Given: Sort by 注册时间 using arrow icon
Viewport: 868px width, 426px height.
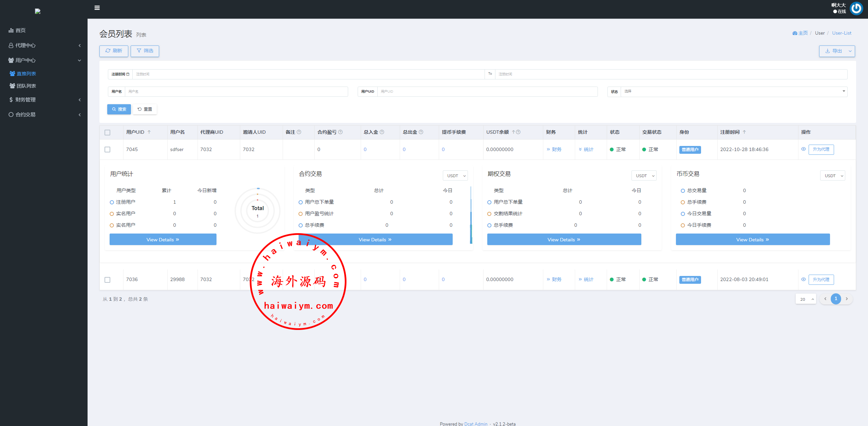Looking at the screenshot, I should (x=744, y=132).
